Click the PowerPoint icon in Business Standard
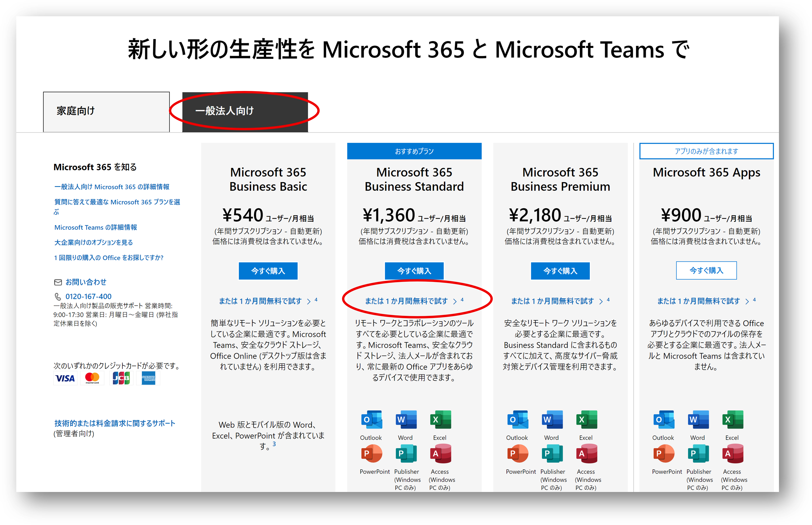The height and width of the screenshot is (525, 812). coord(371,454)
